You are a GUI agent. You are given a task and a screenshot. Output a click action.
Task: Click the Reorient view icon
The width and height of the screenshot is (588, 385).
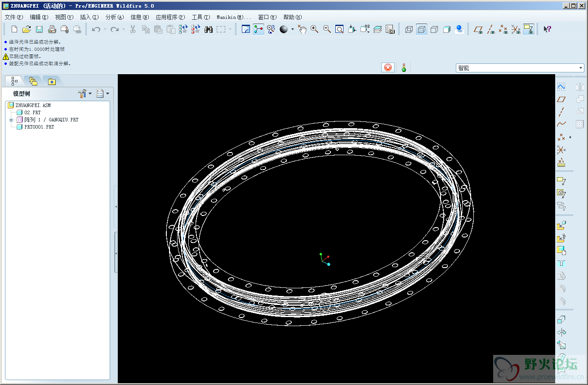point(352,29)
